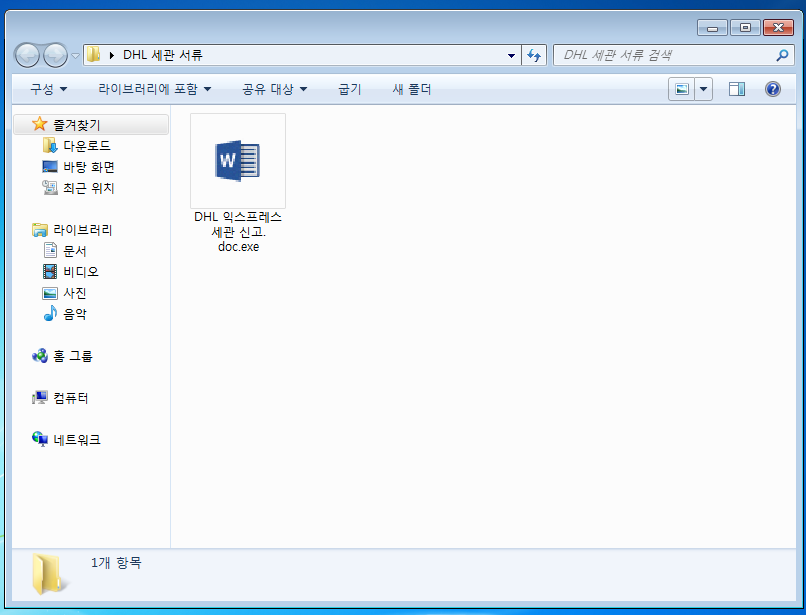Open the address bar history dropdown
Image resolution: width=806 pixels, height=615 pixels.
pos(511,55)
